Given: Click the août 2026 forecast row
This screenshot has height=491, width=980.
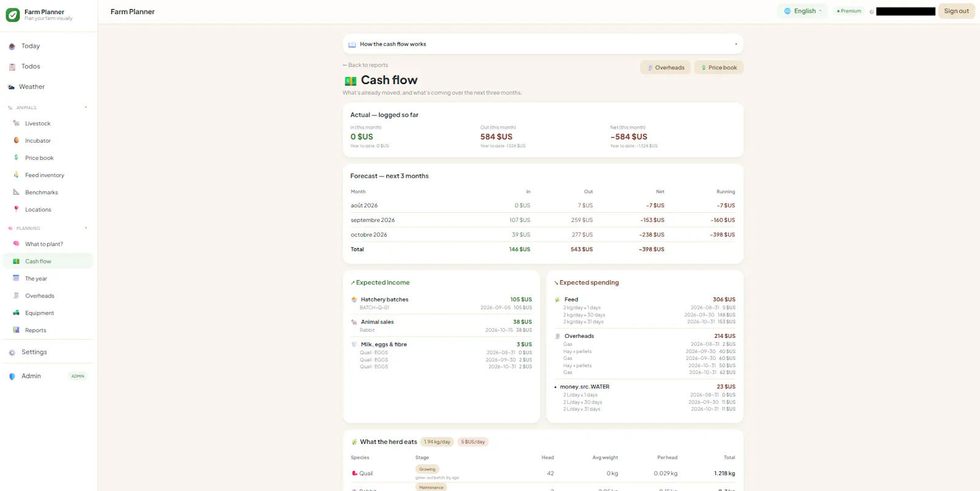Looking at the screenshot, I should 543,205.
